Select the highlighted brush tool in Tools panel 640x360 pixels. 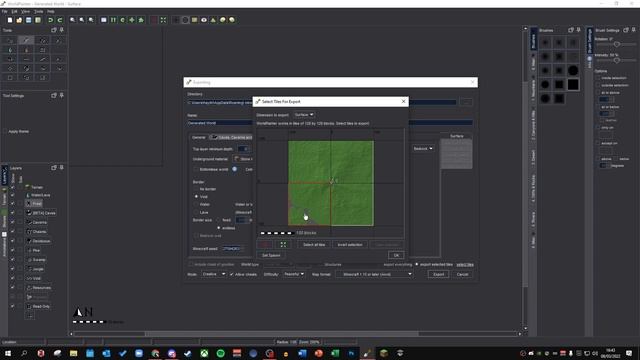pyautogui.click(x=27, y=40)
